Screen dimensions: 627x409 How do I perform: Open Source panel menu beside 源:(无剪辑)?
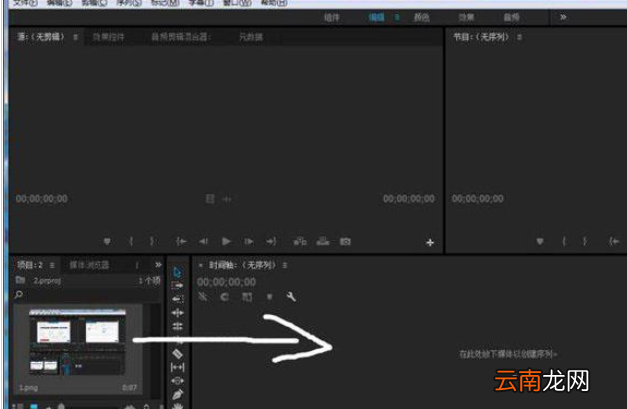pos(75,37)
